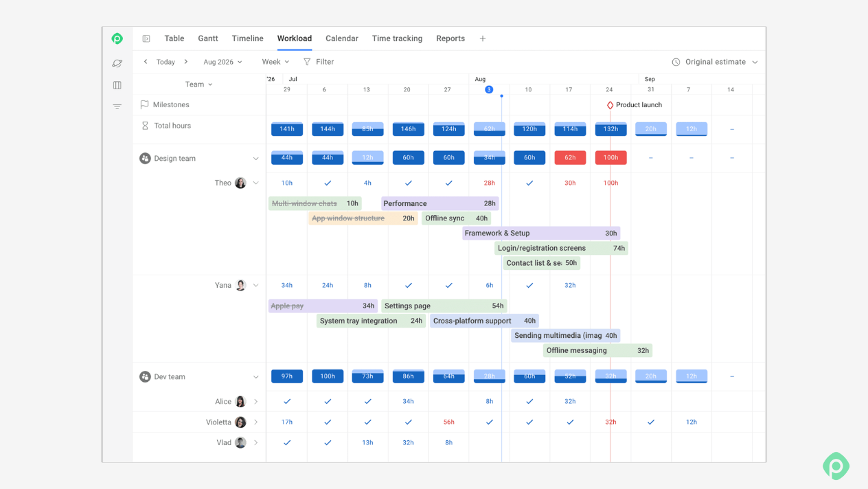
Task: Open the Login/registration screens task
Action: point(561,248)
